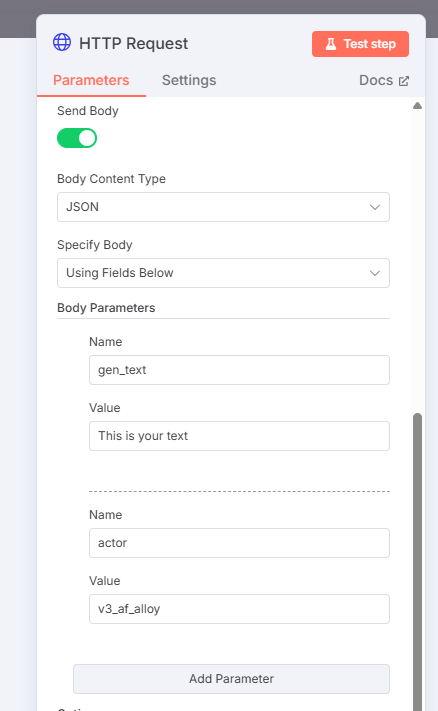Screen dimensions: 438x711
Task: Open the Settings tab
Action: pyautogui.click(x=189, y=80)
